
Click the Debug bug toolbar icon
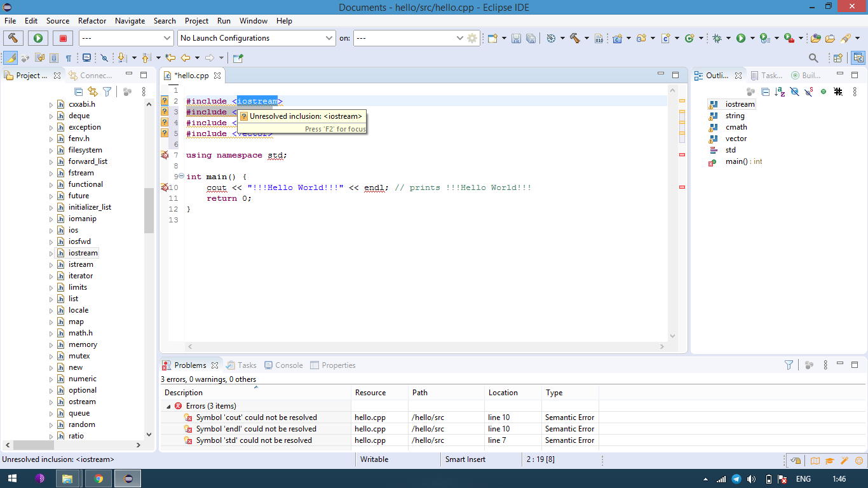(x=717, y=38)
